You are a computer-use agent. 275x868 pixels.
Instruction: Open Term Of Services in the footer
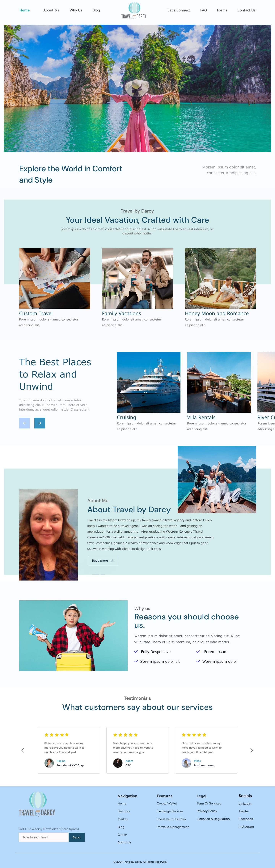pyautogui.click(x=209, y=803)
